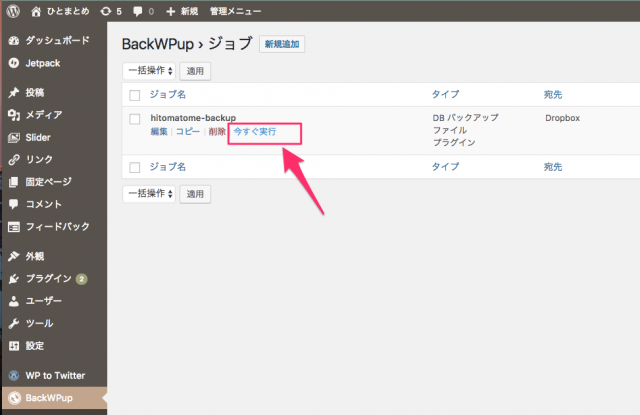Click the footer タイプ column label
Viewport: 640px width, 415px height.
(x=445, y=167)
